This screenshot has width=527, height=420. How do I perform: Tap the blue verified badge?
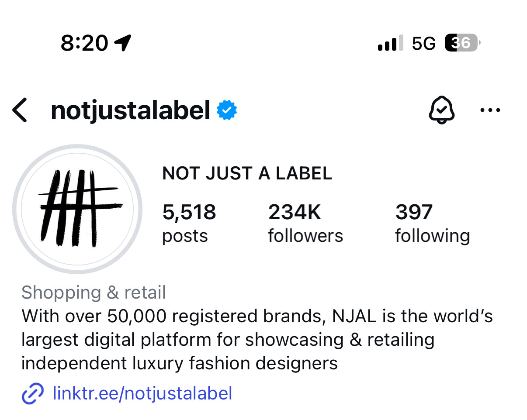click(227, 110)
